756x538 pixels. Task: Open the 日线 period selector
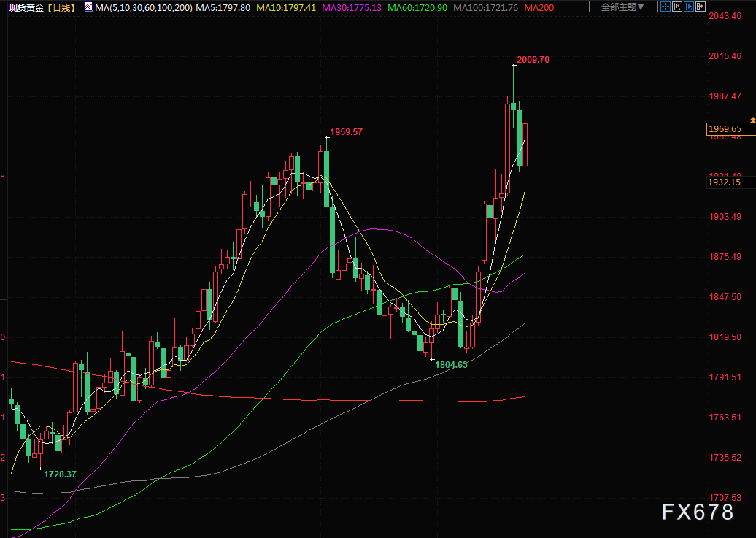coord(60,7)
